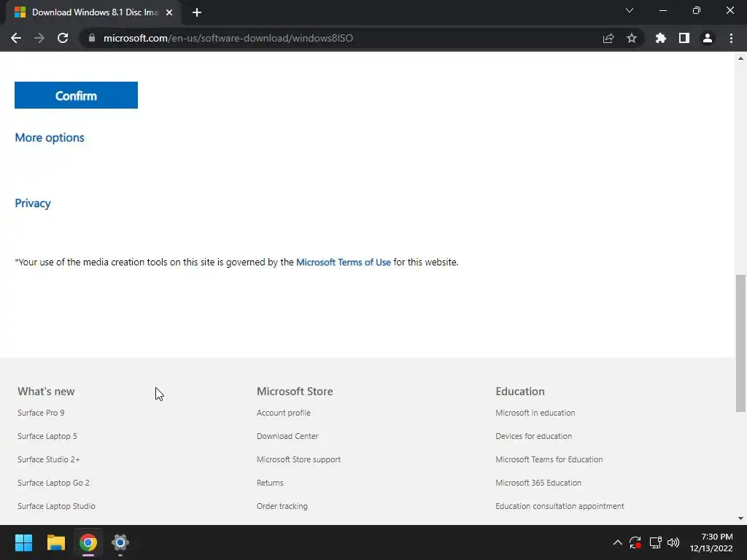Open Education consultation appointment link
This screenshot has height=560, width=747.
pos(560,506)
